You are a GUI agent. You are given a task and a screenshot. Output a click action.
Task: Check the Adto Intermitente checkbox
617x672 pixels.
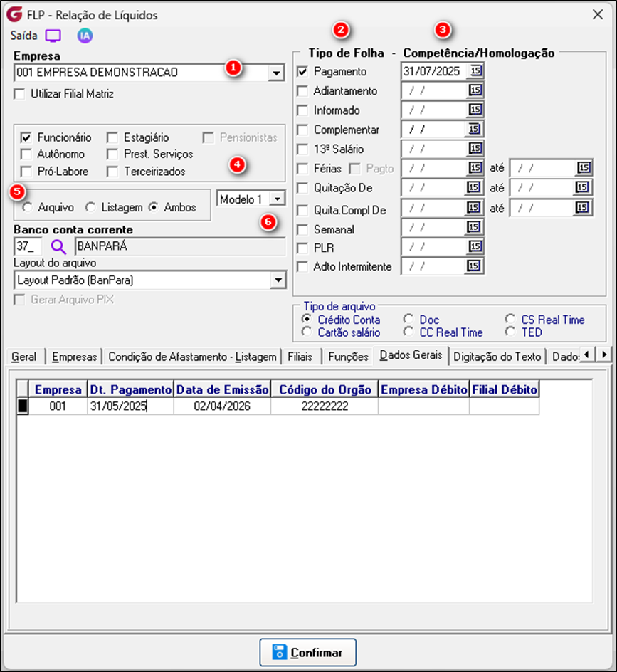[x=302, y=266]
